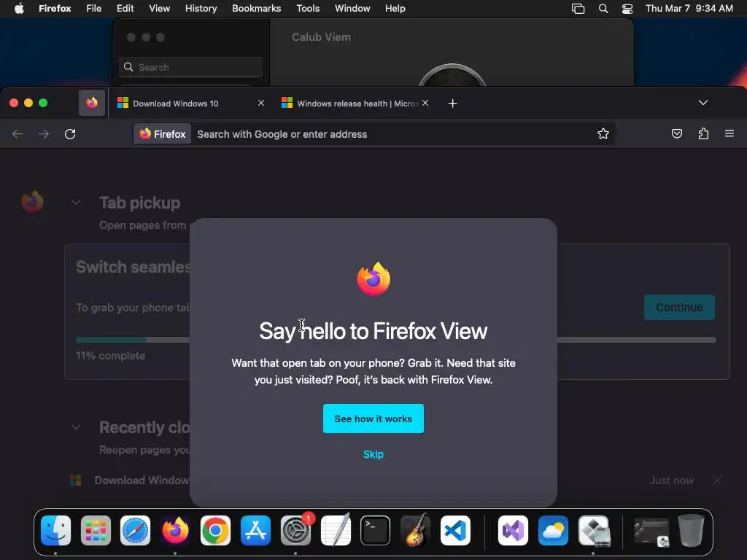Viewport: 747px width, 560px height.
Task: Launch Google Chrome from the Dock
Action: (215, 531)
